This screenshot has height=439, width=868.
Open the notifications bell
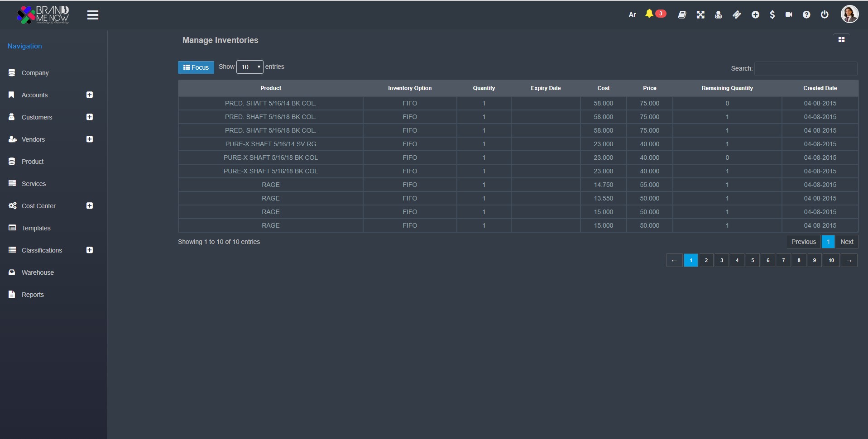pos(649,14)
